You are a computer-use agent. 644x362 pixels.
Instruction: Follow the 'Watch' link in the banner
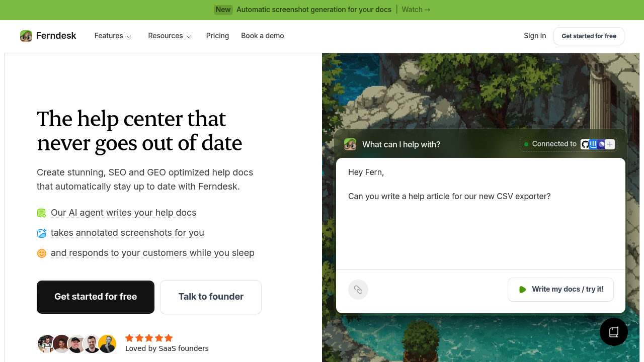pos(416,10)
